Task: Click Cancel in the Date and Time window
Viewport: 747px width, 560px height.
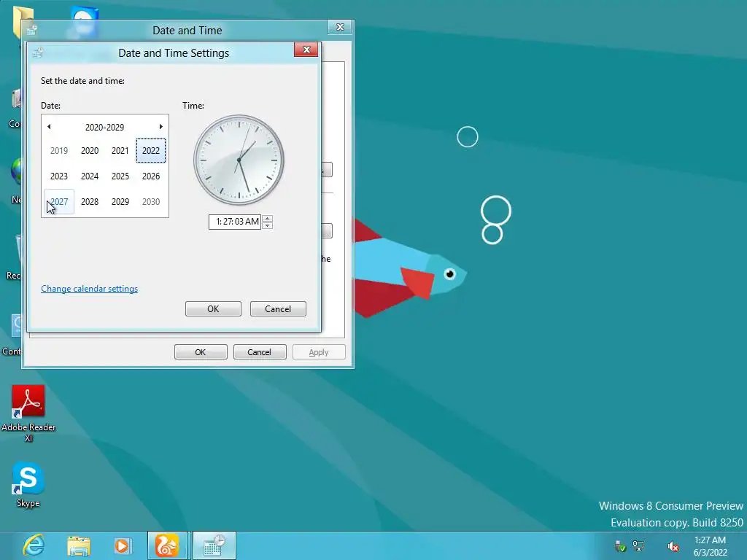Action: (260, 352)
